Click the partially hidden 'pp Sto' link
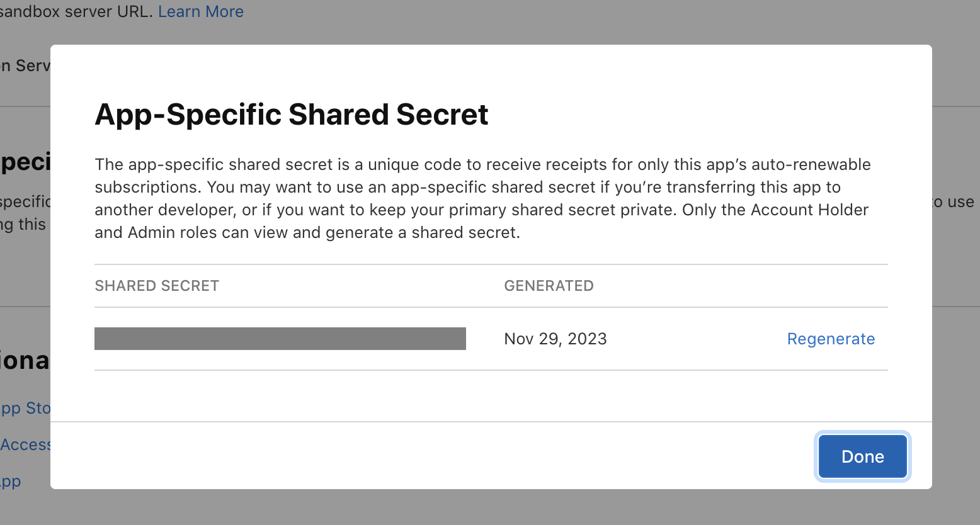 coord(25,408)
